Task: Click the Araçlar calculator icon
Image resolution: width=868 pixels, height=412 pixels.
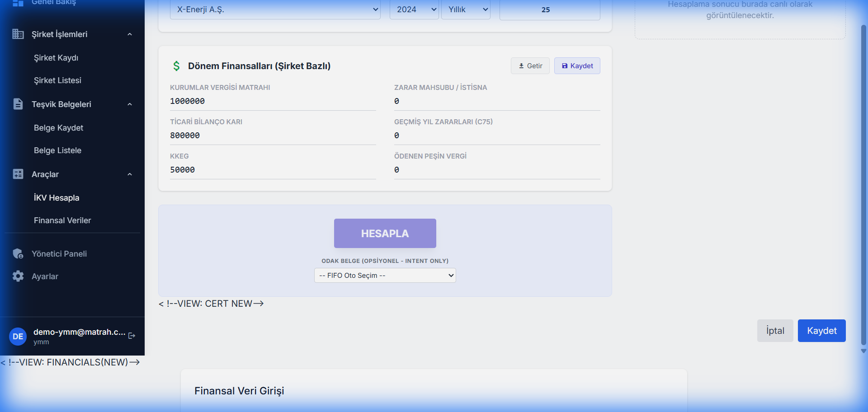Action: (x=18, y=174)
